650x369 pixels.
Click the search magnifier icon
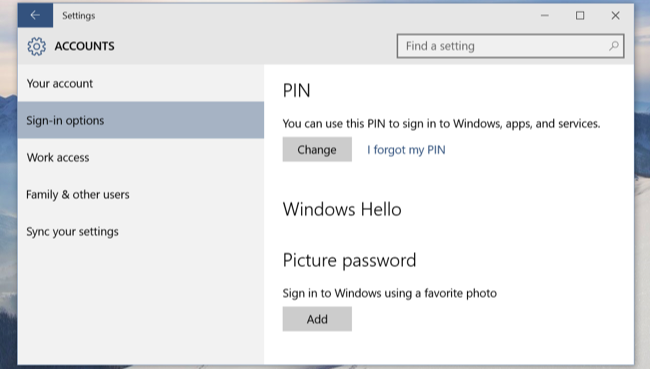[x=614, y=46]
